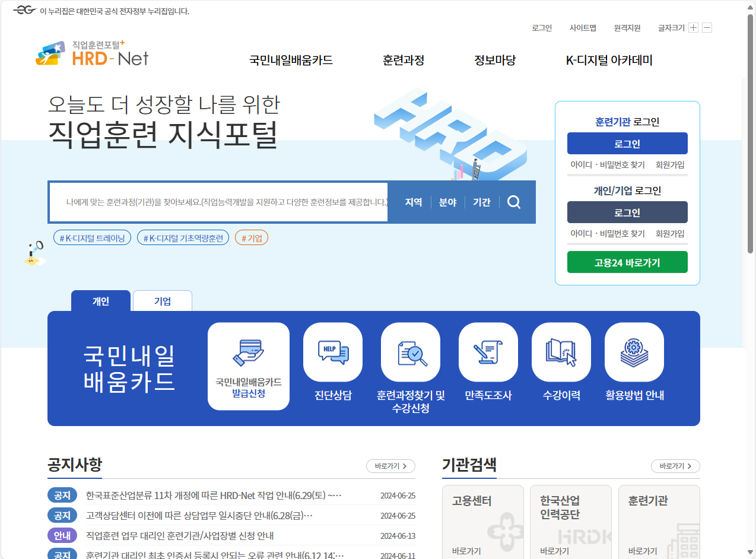Increase font size with plus icon
The width and height of the screenshot is (756, 559).
pos(693,28)
